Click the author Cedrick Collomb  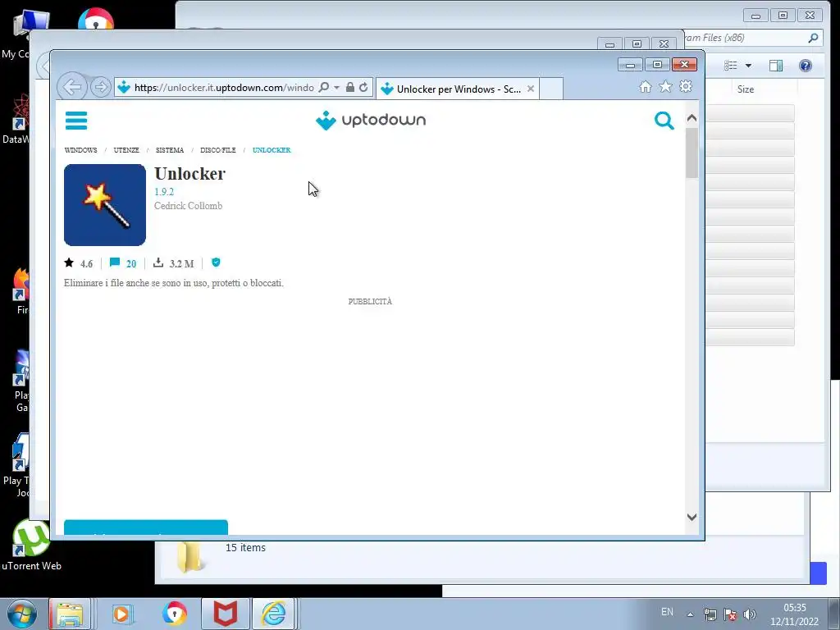point(188,206)
